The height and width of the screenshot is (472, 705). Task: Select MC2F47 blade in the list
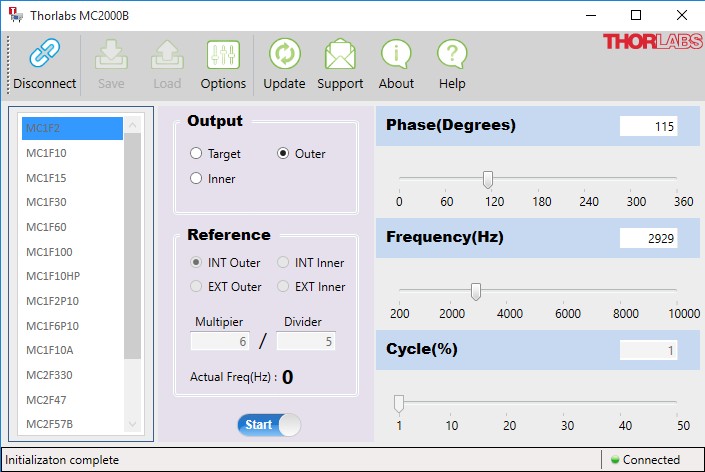(x=72, y=400)
